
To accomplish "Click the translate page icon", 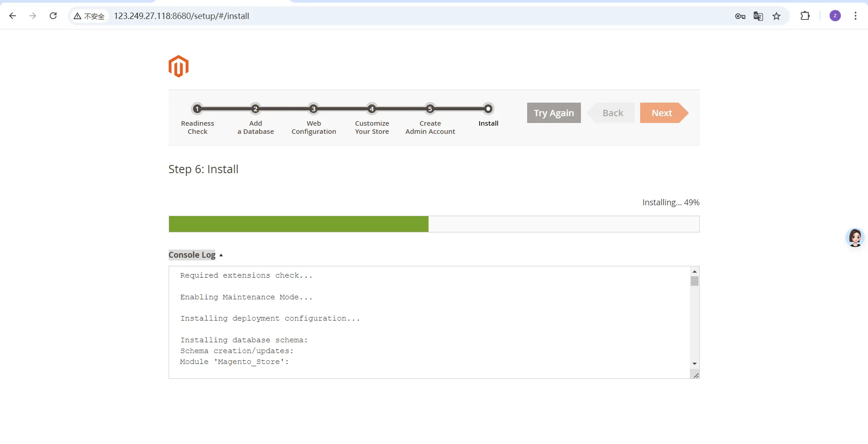I will (x=758, y=16).
